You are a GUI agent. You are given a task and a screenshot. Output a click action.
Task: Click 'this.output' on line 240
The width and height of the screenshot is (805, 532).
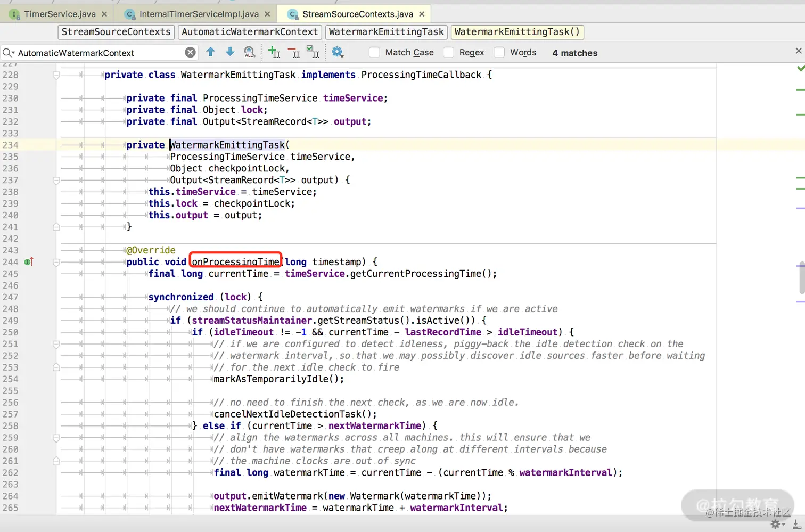click(178, 215)
